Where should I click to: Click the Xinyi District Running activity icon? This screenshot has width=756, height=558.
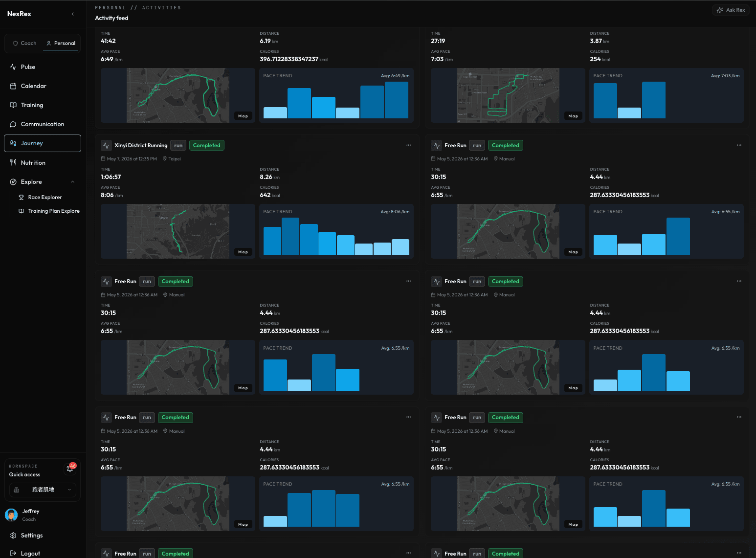(106, 146)
